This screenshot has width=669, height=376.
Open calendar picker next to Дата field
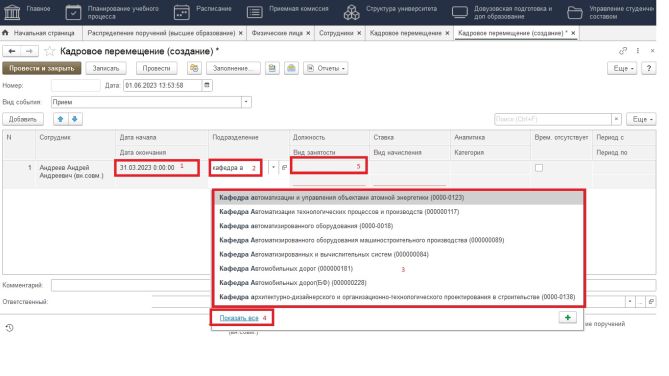coord(207,85)
